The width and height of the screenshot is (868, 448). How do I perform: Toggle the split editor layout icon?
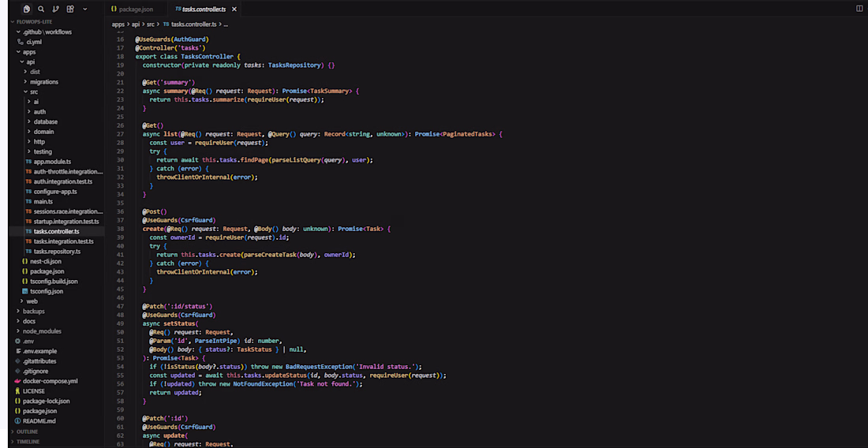point(859,9)
